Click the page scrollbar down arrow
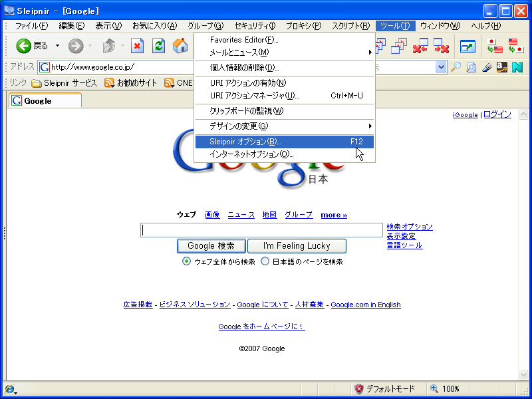Image resolution: width=532 pixels, height=399 pixels. tap(523, 374)
